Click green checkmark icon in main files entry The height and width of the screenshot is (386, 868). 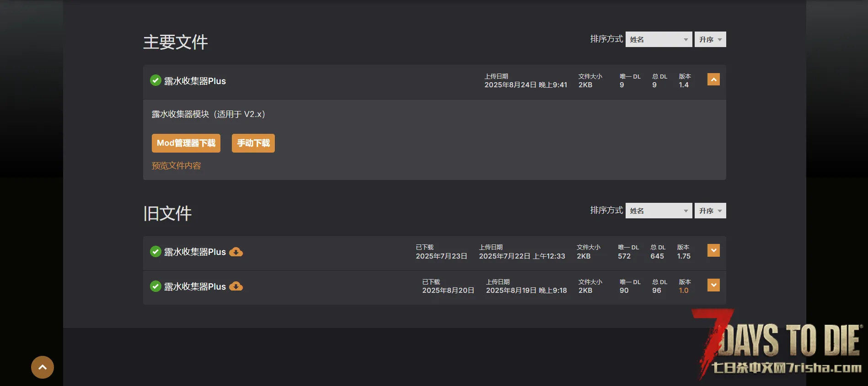pos(155,80)
